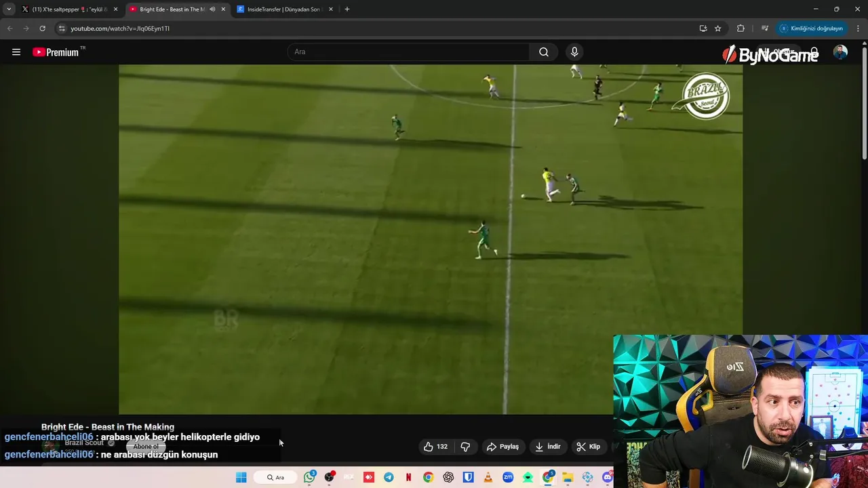Launch Netflix from the taskbar
The width and height of the screenshot is (868, 488).
[x=408, y=477]
